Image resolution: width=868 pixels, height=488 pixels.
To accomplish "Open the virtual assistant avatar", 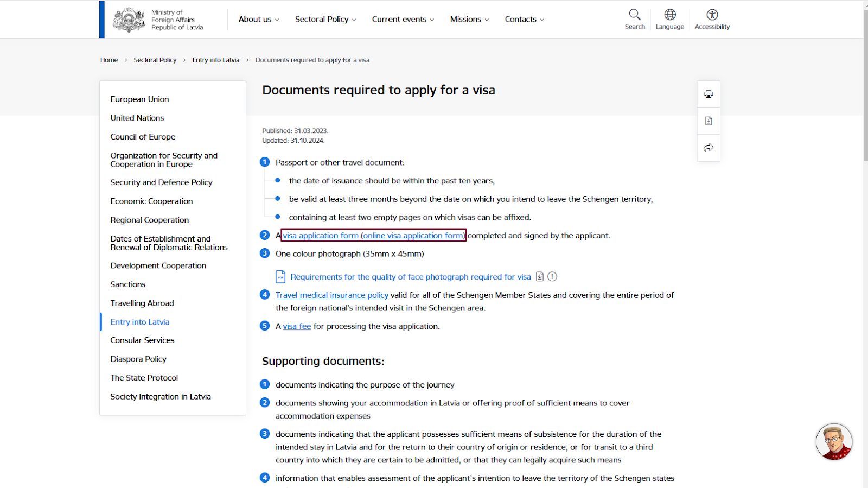I will (834, 442).
